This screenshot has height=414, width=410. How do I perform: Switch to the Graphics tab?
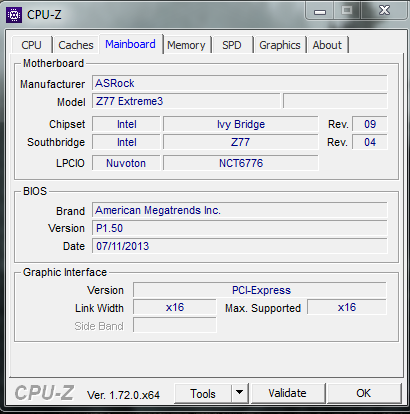click(x=280, y=45)
